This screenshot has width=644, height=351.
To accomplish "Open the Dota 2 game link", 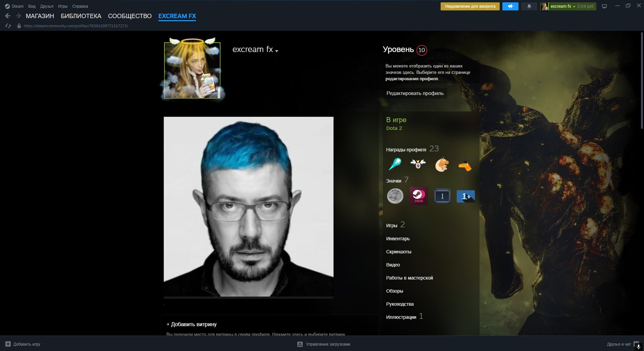I will (x=394, y=128).
